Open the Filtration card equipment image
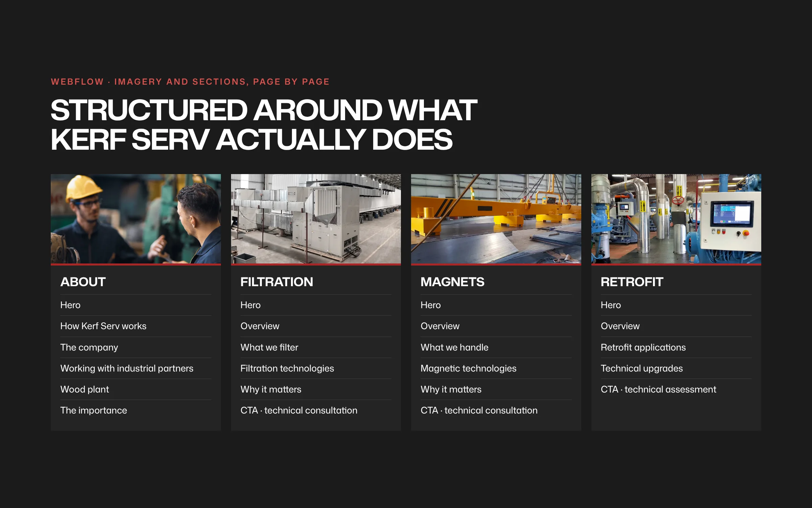This screenshot has width=812, height=508. click(316, 219)
